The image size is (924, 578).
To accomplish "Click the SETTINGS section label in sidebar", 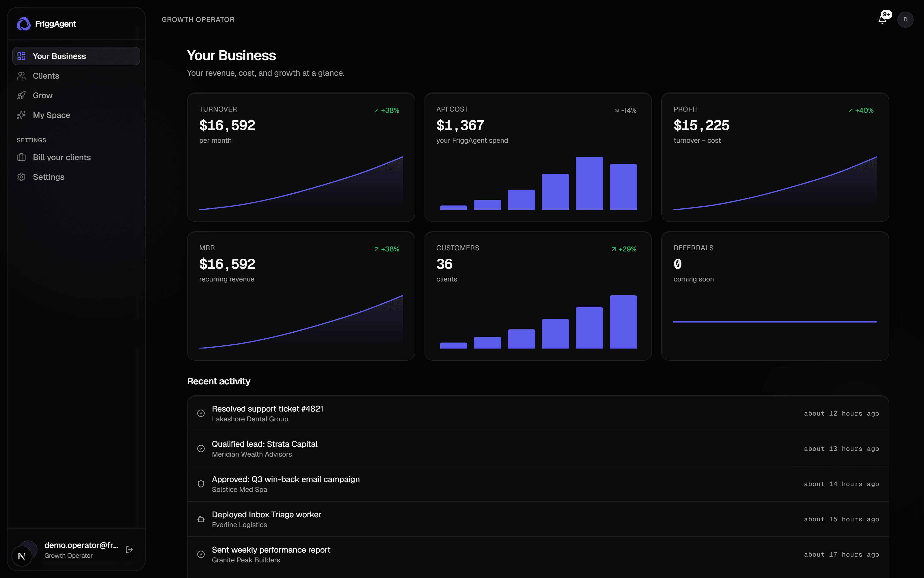I will point(31,140).
